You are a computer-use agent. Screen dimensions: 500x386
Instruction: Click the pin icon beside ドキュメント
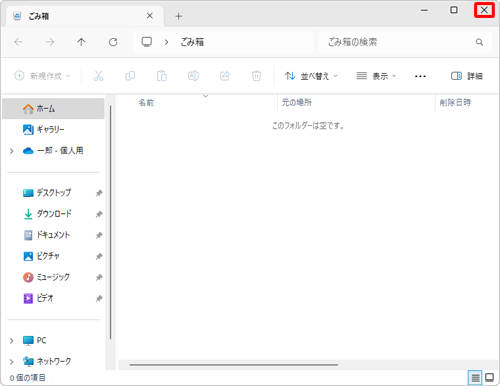coord(99,235)
